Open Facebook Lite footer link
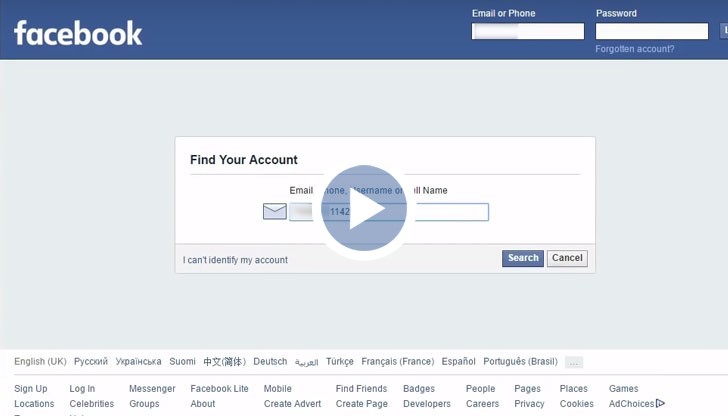 pyautogui.click(x=220, y=389)
